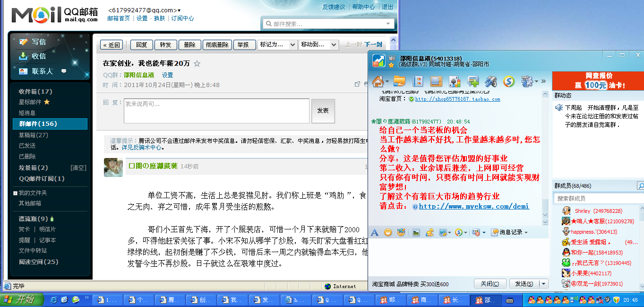The image size is (644, 307).
Task: Take a screen capture with the screenshot icon
Action: tap(443, 232)
